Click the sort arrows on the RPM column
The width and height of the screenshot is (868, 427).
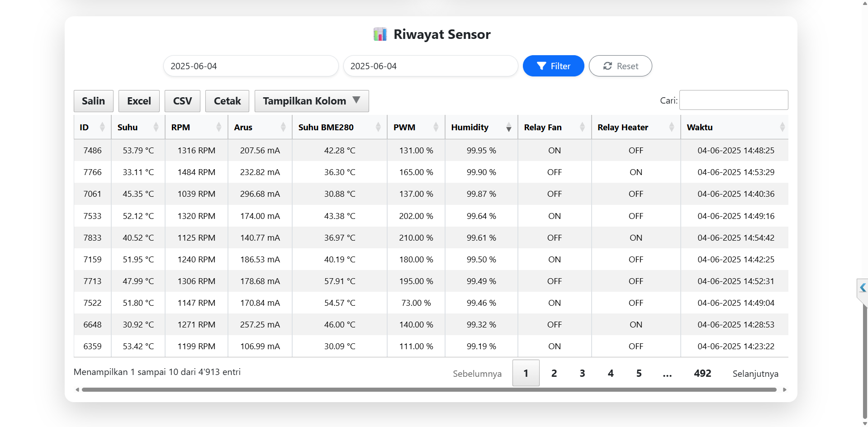click(219, 127)
